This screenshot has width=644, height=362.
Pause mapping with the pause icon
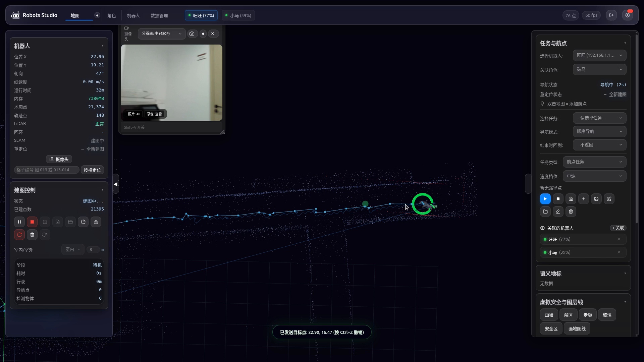tap(19, 222)
